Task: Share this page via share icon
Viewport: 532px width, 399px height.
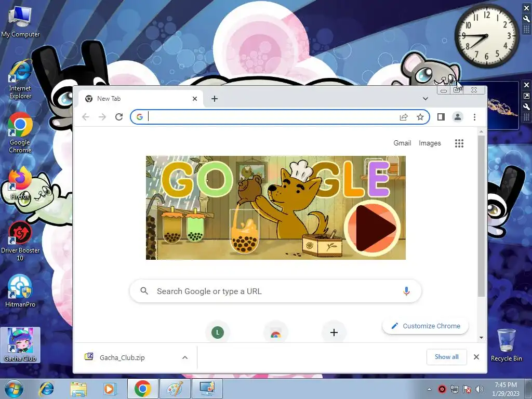Action: click(403, 117)
